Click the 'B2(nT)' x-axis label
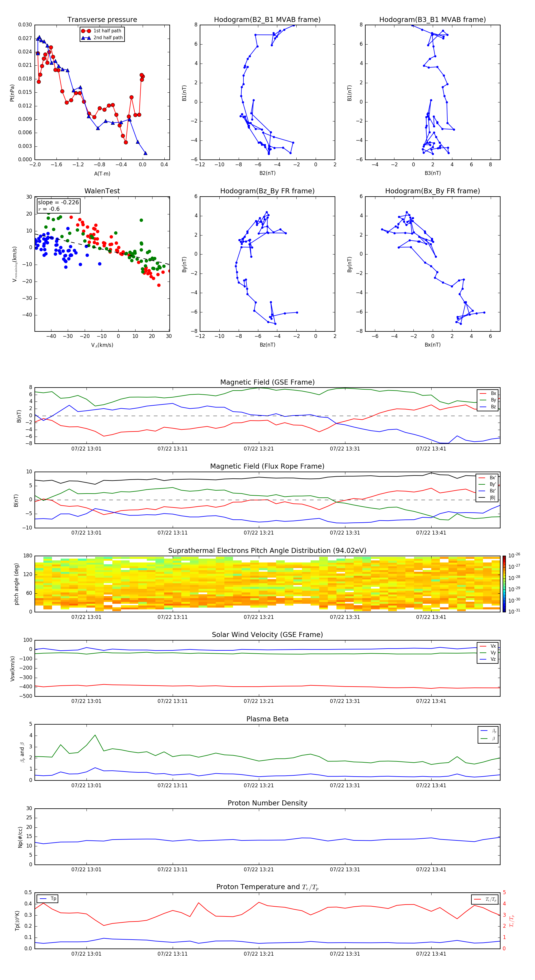Screen dimensions: 535x980 click(267, 173)
